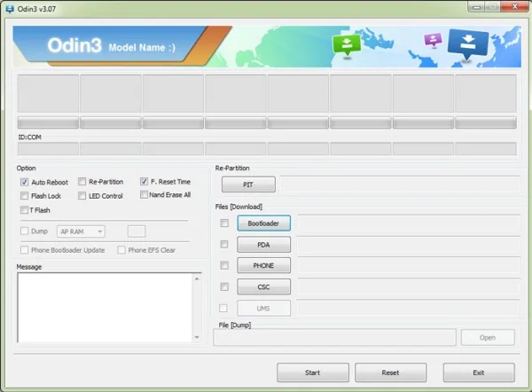Minimize the Odin3 window

[x=476, y=7]
